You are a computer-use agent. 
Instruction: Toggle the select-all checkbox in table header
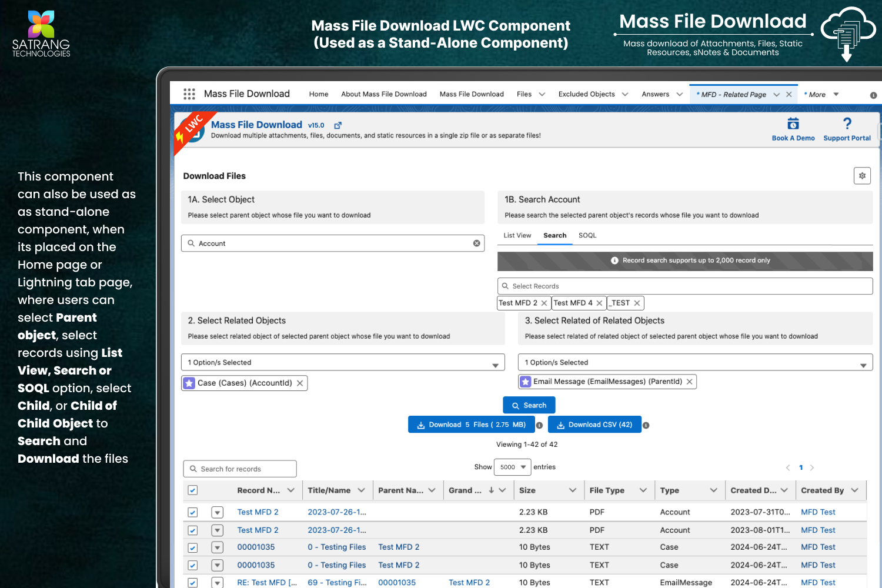point(193,490)
